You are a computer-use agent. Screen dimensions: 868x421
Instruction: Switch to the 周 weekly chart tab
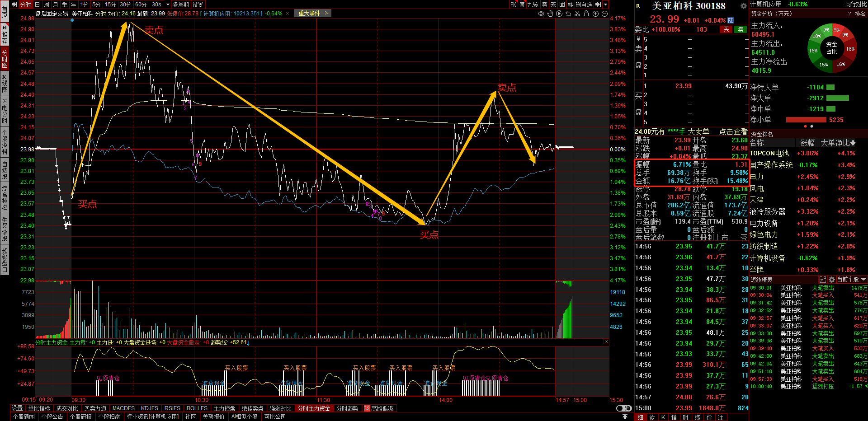click(47, 5)
